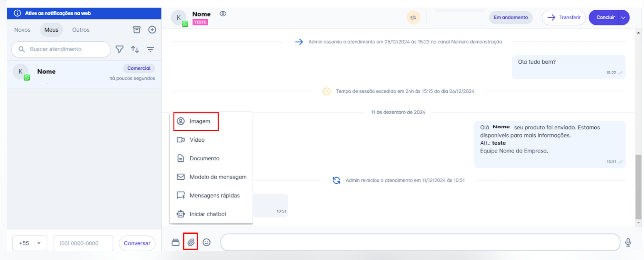Switch to the Outros tab
The image size is (644, 260).
tap(81, 30)
